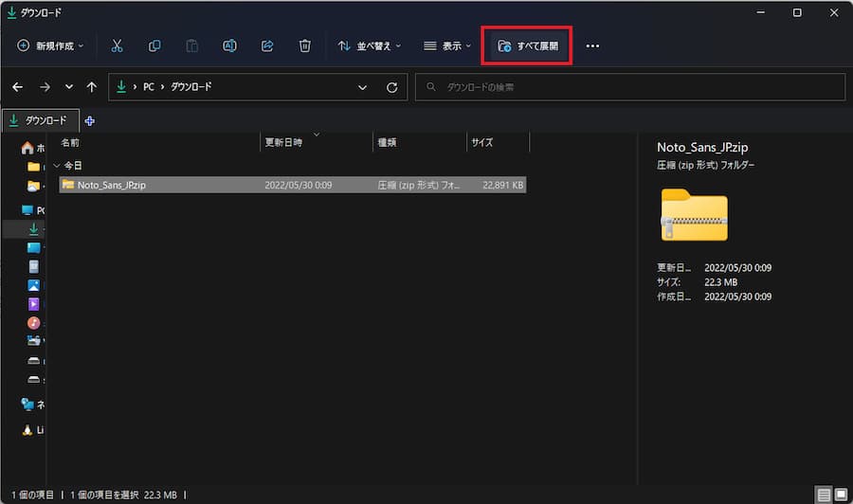This screenshot has width=853, height=504.
Task: Open the three-dots more options menu
Action: click(592, 46)
